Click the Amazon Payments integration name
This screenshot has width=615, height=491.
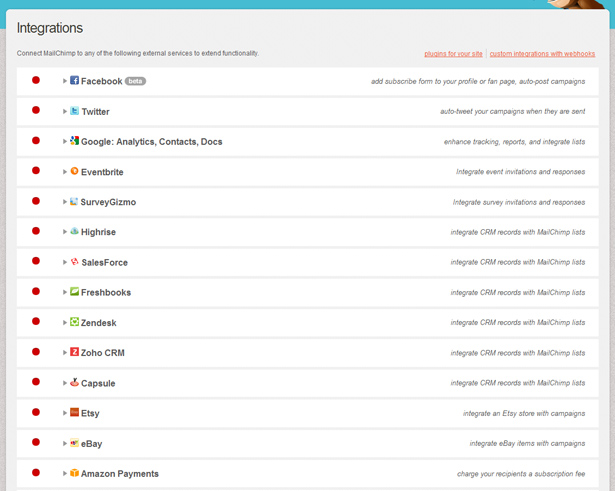(x=120, y=474)
